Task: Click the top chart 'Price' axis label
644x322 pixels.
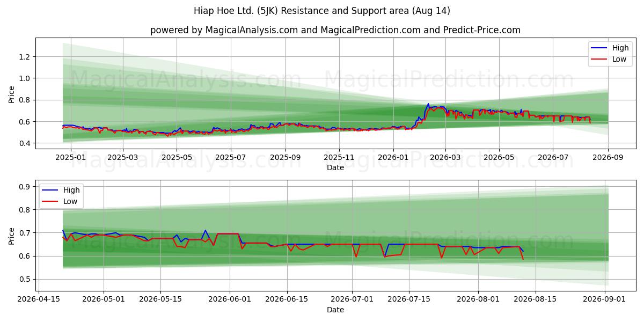Action: [12, 93]
